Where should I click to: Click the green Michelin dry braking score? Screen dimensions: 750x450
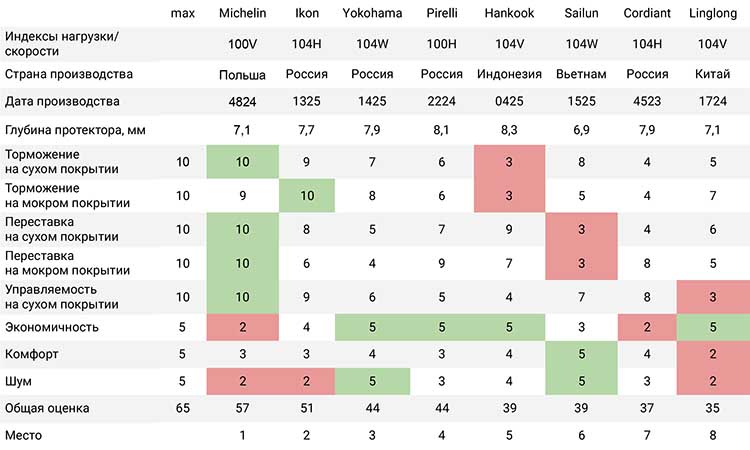(243, 162)
